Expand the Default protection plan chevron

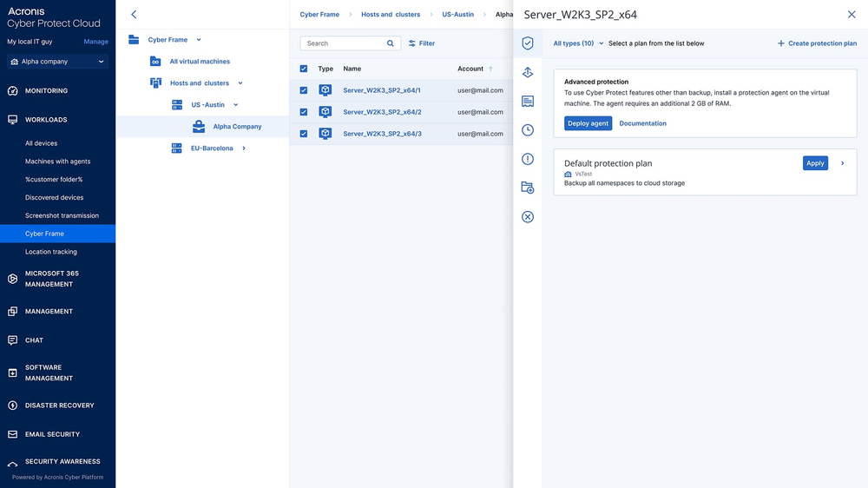(843, 163)
